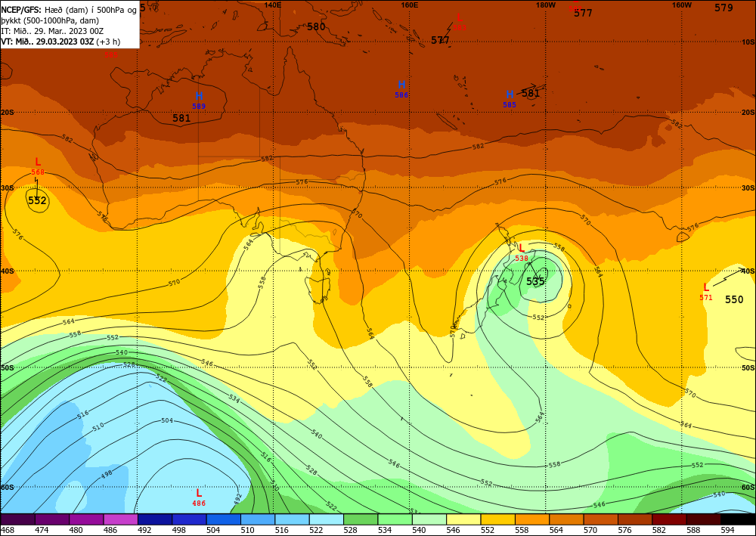756x536 pixels.
Task: Click the black '550' value near the east edge
Action: click(734, 300)
